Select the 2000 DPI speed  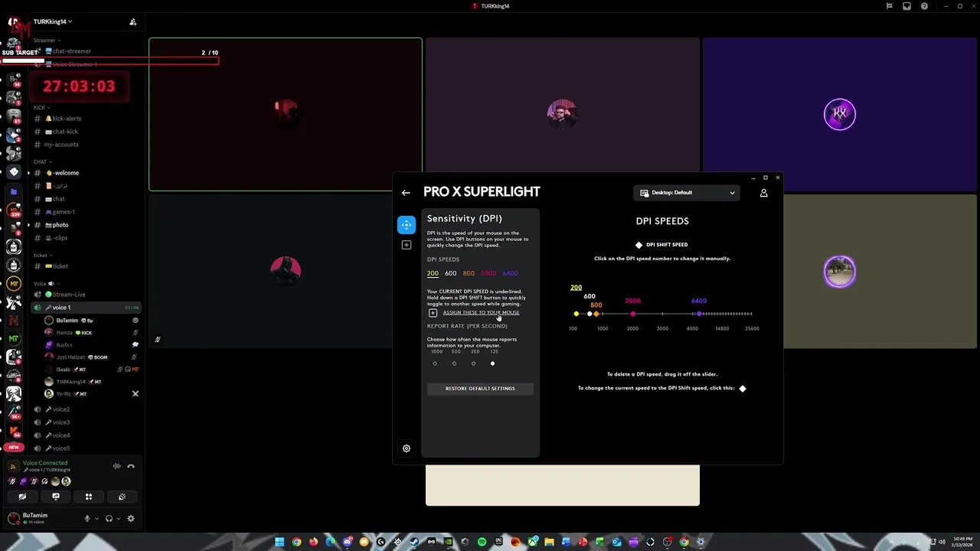click(x=488, y=273)
